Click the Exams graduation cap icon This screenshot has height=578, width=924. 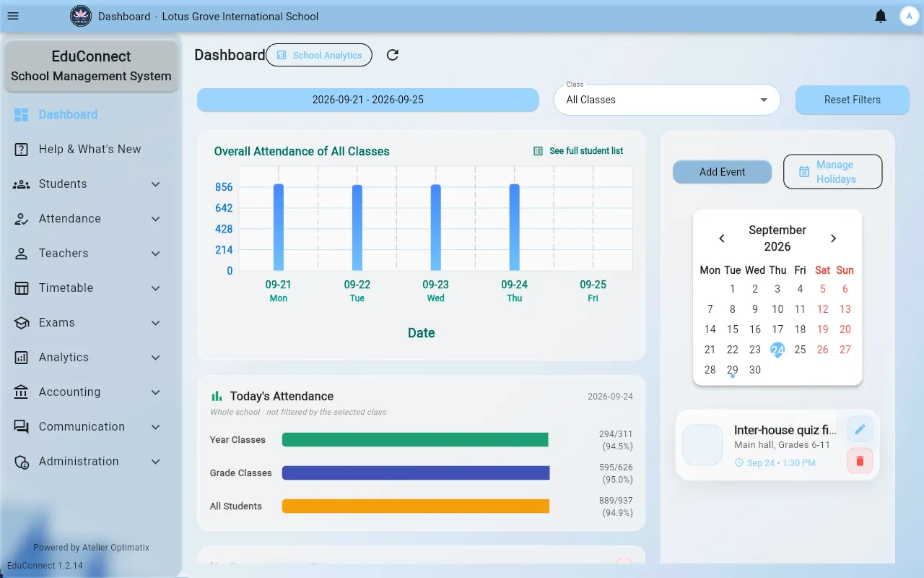tap(22, 323)
